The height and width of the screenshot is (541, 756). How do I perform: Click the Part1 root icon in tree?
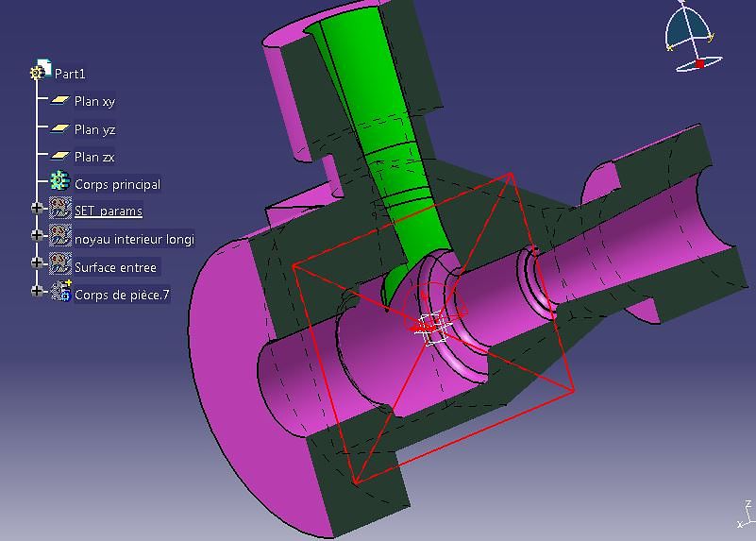[41, 72]
